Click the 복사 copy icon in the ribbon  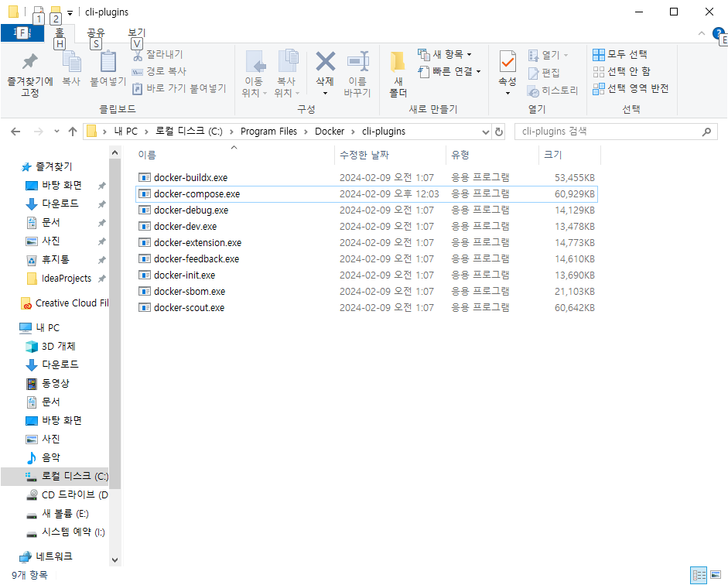(71, 62)
